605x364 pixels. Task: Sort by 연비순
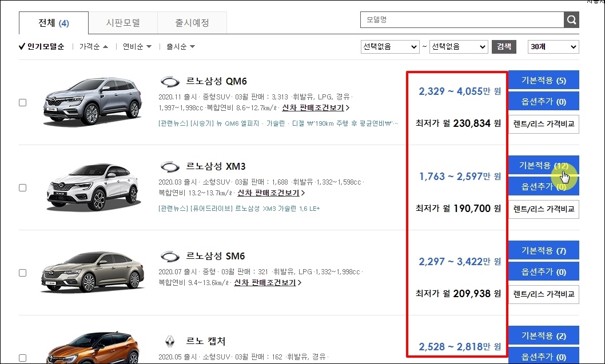[x=137, y=47]
